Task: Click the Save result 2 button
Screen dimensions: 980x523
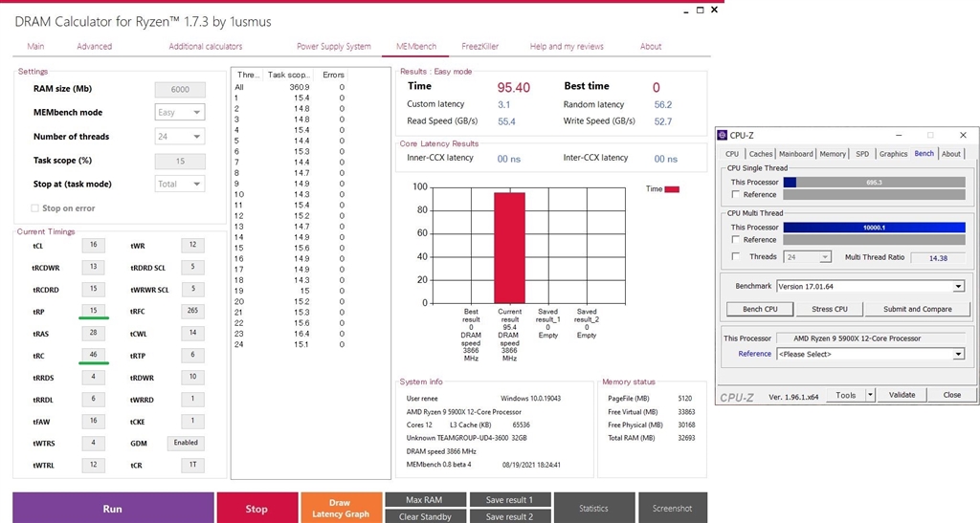Action: coord(509,516)
